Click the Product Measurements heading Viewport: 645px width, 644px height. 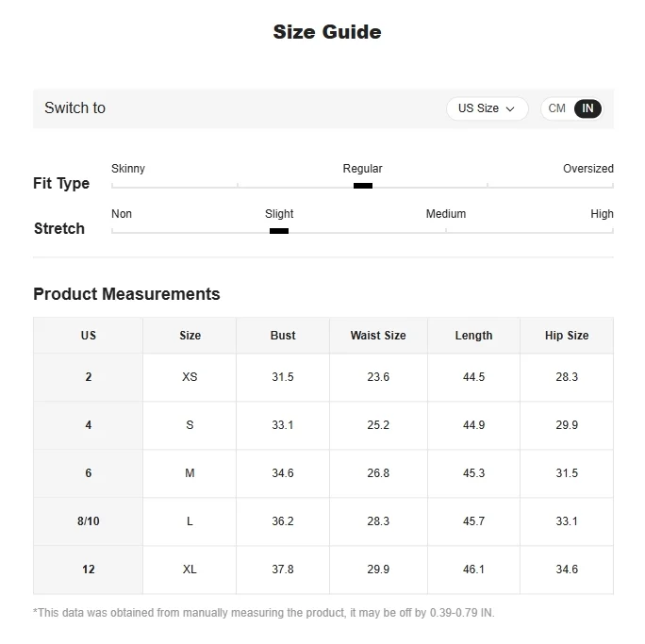coord(126,294)
